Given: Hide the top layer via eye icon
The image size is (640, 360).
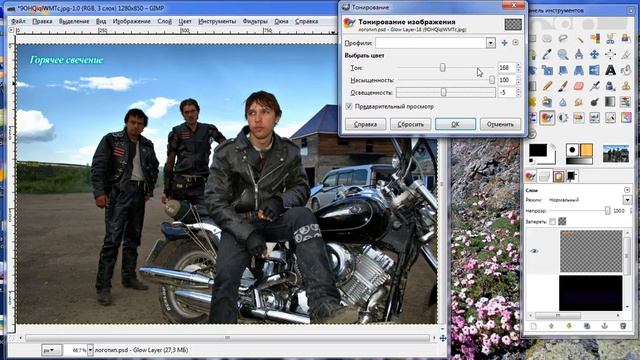Looking at the screenshot, I should [x=534, y=251].
